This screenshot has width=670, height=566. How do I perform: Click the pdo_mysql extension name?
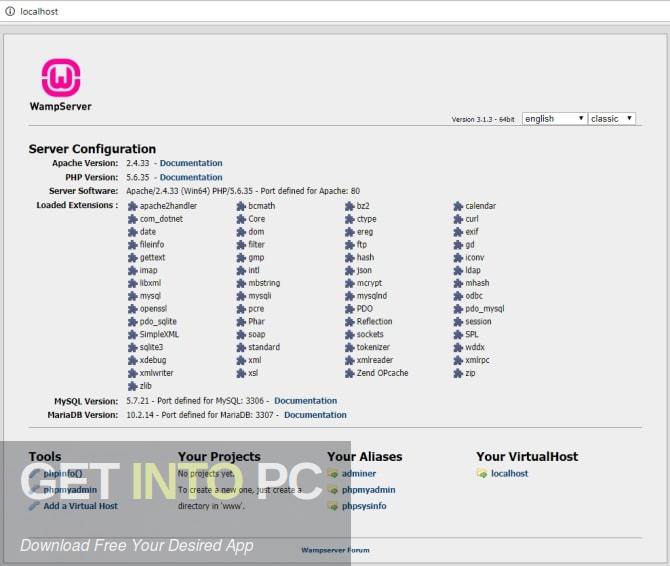coord(485,309)
